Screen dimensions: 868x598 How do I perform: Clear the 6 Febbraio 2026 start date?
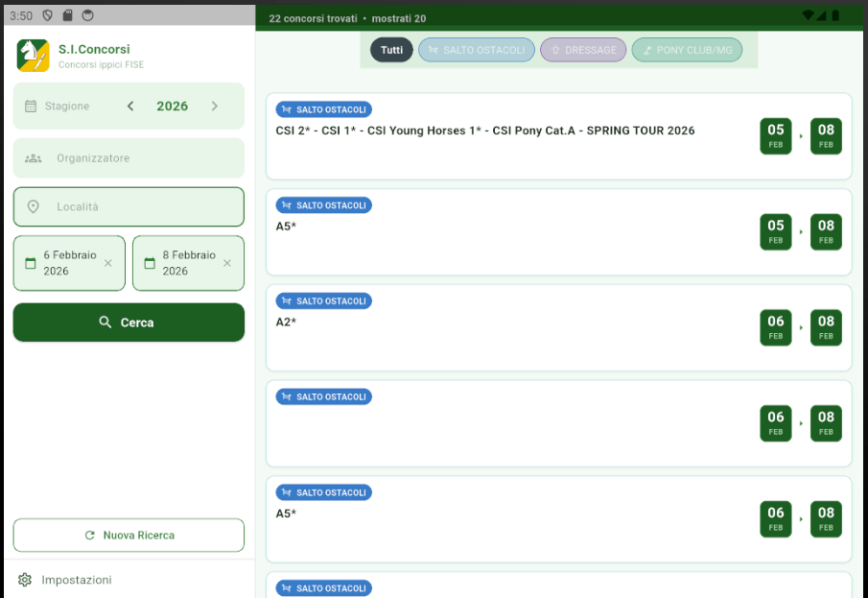[108, 263]
